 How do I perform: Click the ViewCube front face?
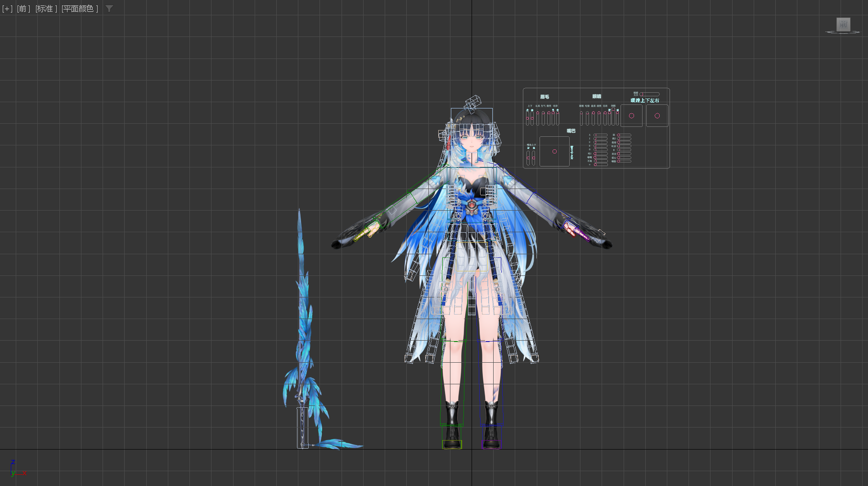tap(843, 25)
